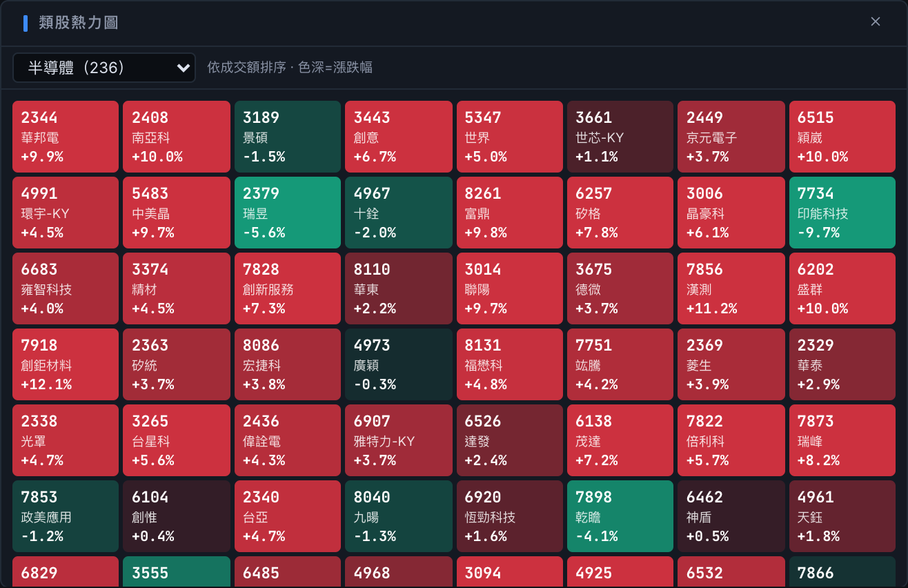Select the 2344 華邦電 tile
Viewport: 908px width, 588px height.
pos(66,137)
